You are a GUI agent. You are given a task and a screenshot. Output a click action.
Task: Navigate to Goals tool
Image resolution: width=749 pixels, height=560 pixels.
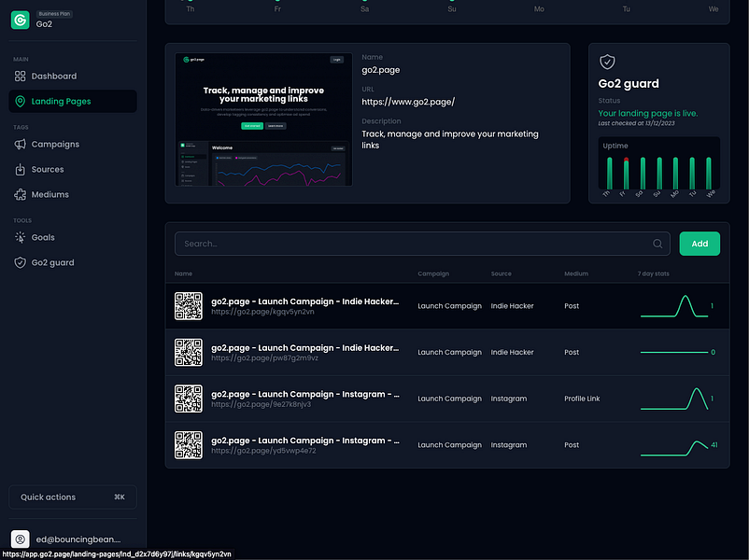(x=73, y=237)
